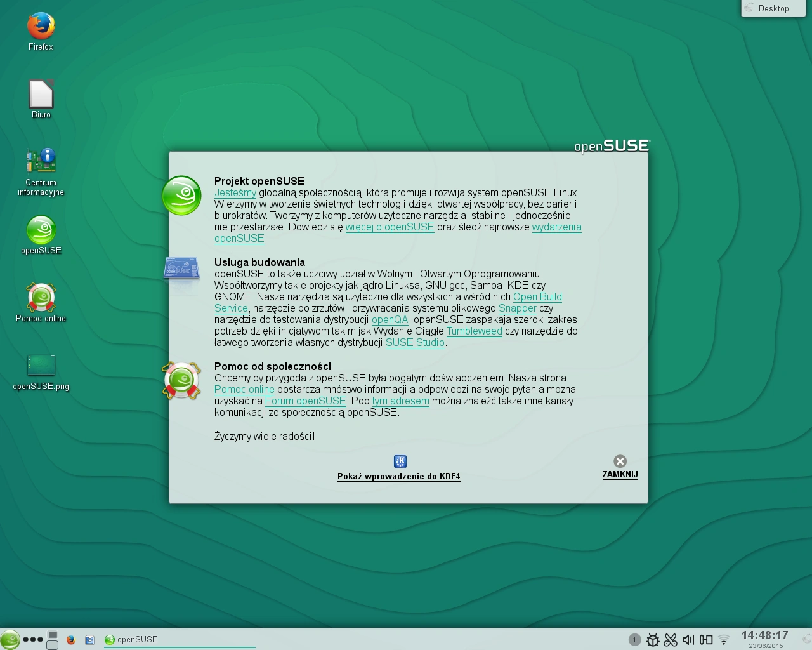
Task: Click the 'Pomoc od społeczności' heading
Action: click(x=273, y=366)
